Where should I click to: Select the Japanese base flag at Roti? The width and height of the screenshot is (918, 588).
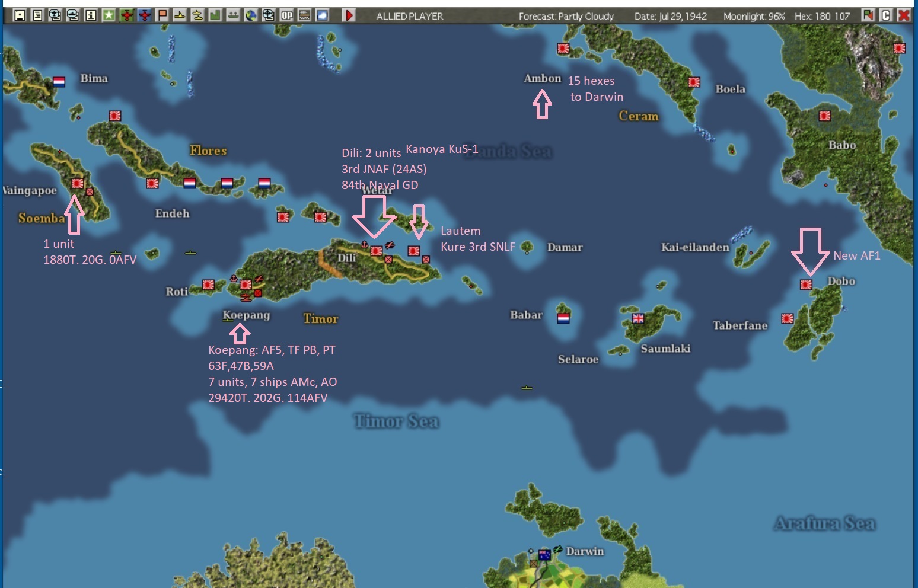coord(208,285)
